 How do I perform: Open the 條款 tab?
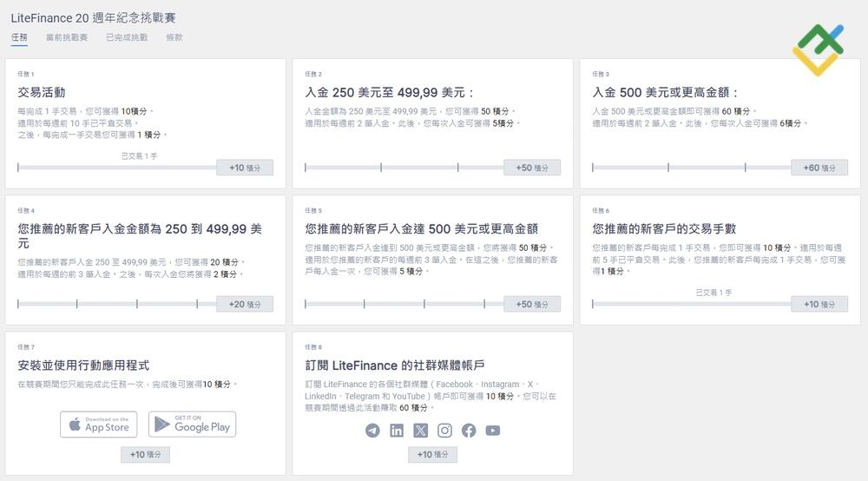[174, 37]
